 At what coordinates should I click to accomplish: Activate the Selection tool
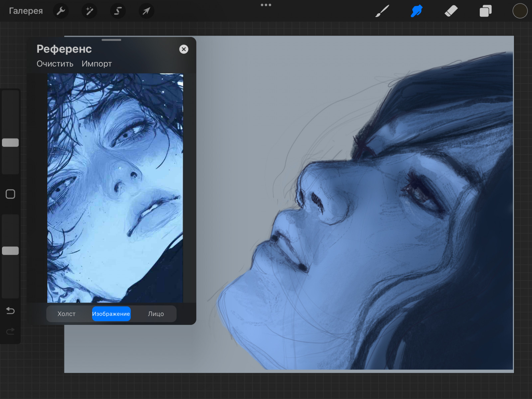118,11
